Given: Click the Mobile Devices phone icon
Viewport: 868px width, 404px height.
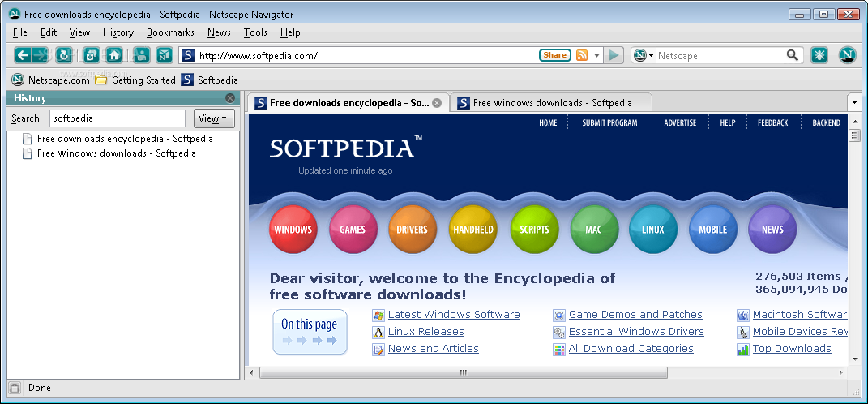Looking at the screenshot, I should tap(743, 333).
